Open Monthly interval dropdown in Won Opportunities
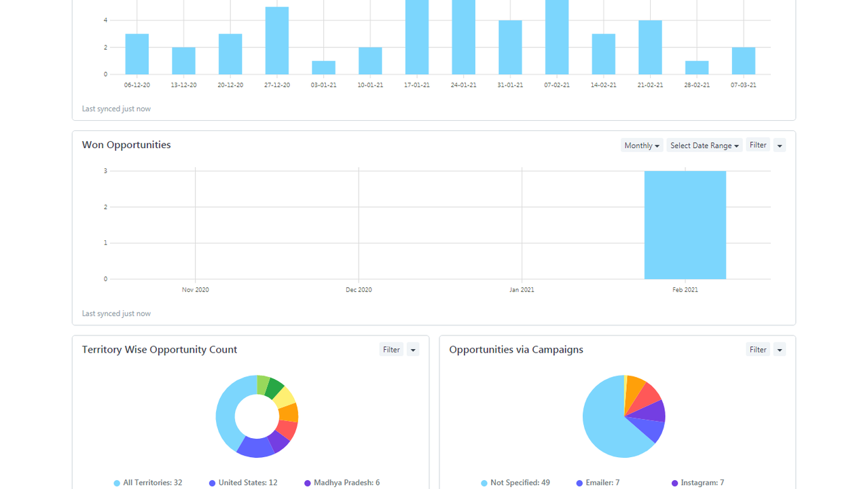868x489 pixels. [x=641, y=145]
